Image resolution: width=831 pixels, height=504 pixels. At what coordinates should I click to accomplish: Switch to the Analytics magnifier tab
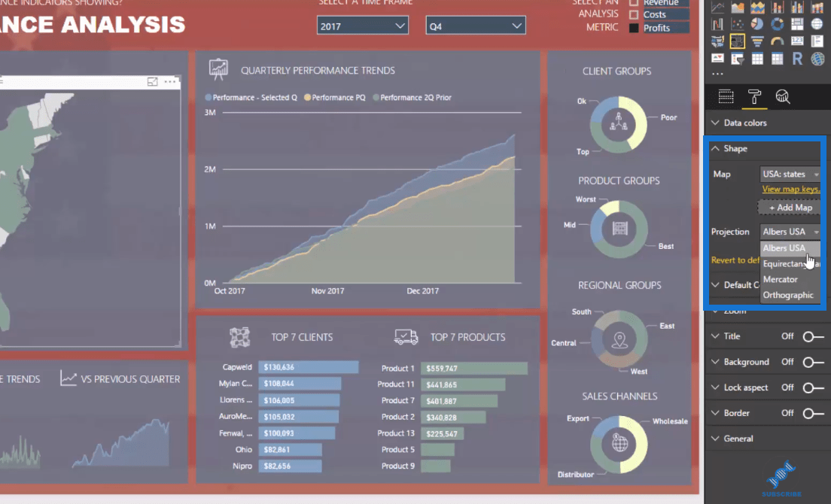click(x=783, y=97)
